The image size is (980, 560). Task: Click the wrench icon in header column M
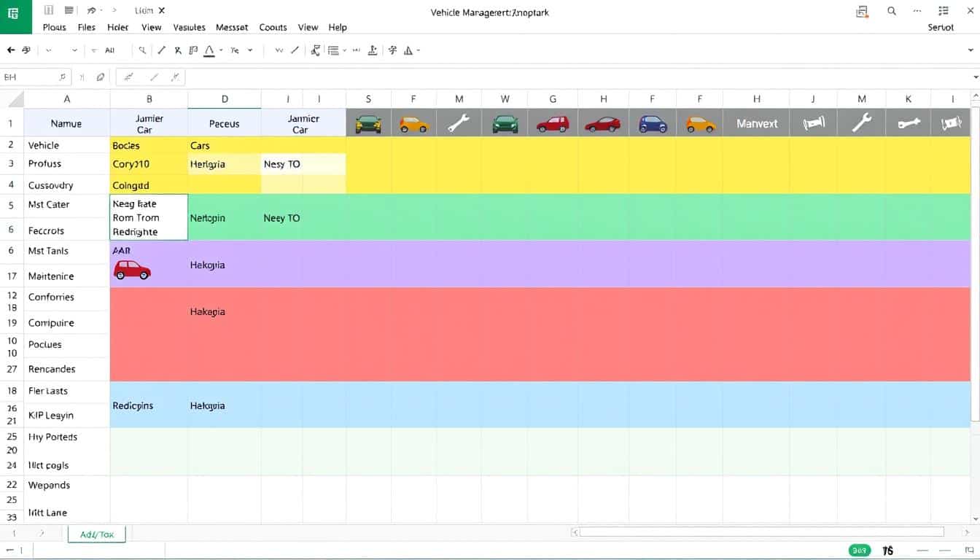coord(459,124)
